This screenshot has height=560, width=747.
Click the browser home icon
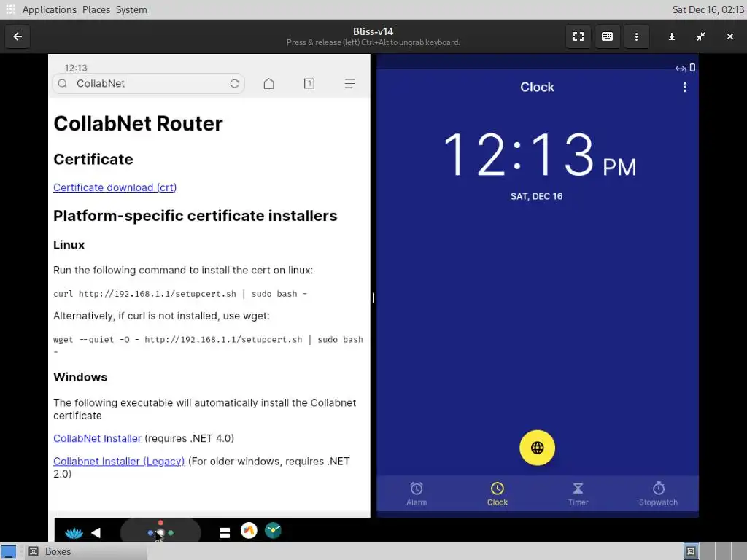[x=268, y=84]
